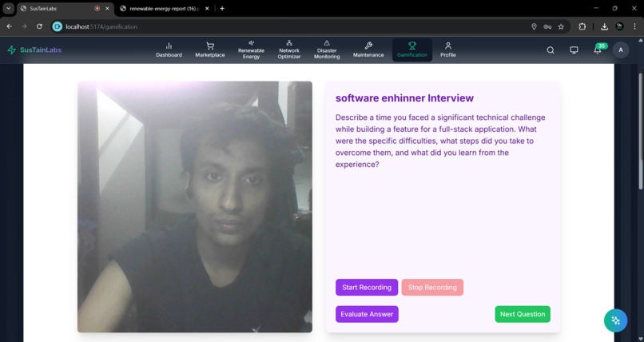The height and width of the screenshot is (342, 644).
Task: Switch to the renewable-energy-report tab
Action: pos(160,9)
